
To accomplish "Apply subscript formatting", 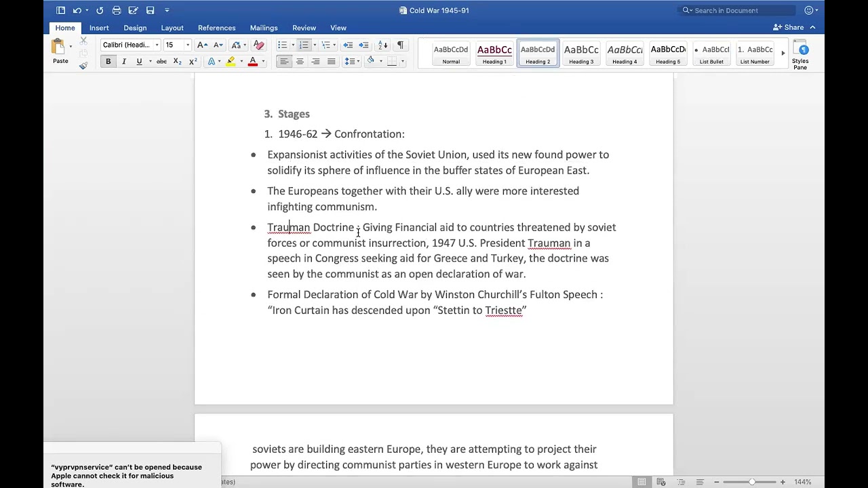I will tap(177, 62).
